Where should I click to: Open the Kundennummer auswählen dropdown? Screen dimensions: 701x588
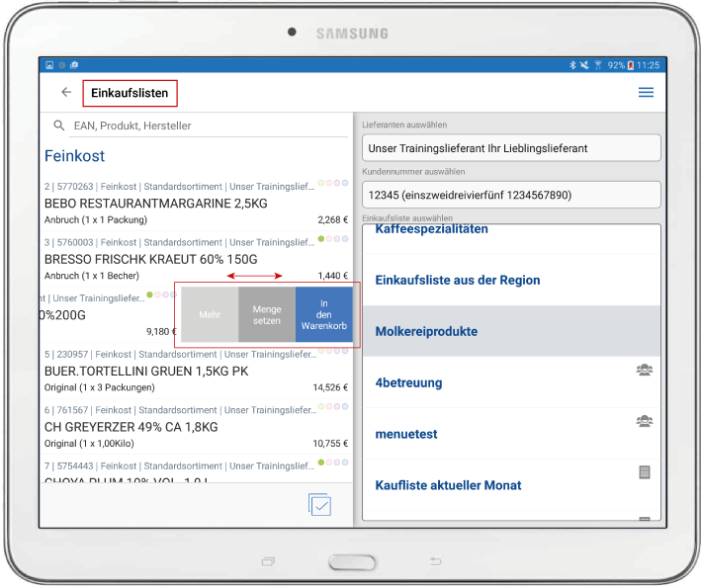[x=511, y=196]
